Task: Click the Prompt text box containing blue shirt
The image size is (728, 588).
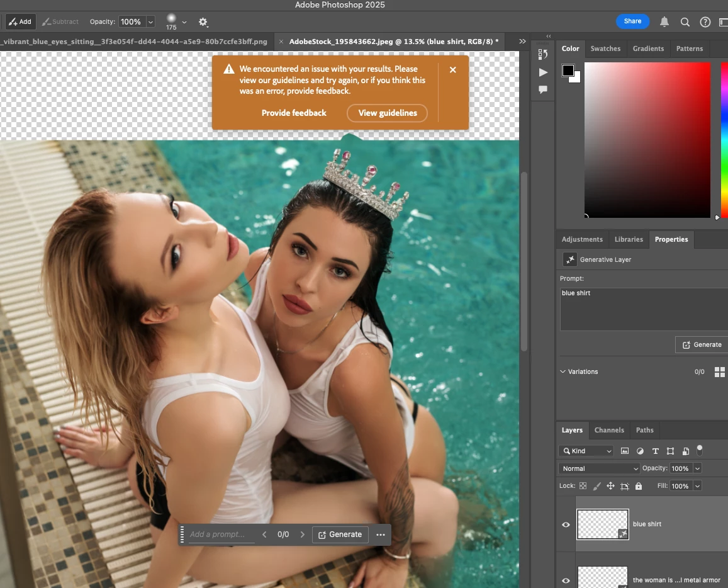Action: pos(644,309)
